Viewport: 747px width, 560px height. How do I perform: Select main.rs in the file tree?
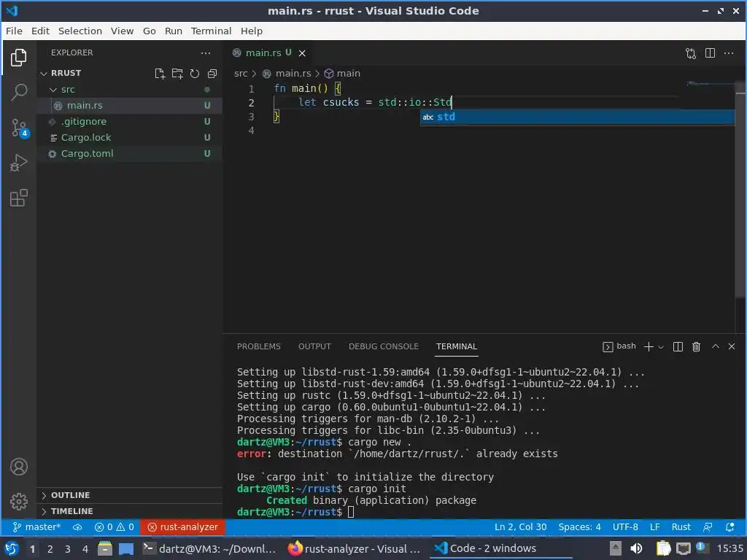pyautogui.click(x=129, y=106)
